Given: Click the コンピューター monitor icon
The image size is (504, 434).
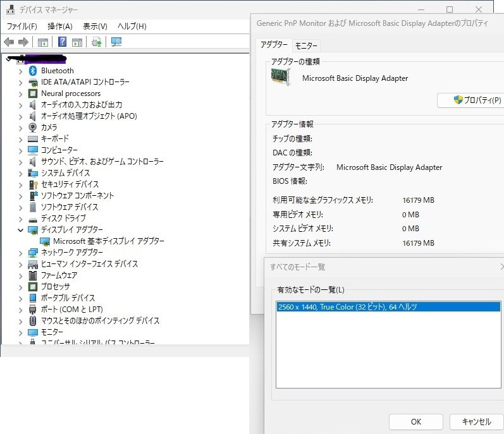Looking at the screenshot, I should [33, 150].
